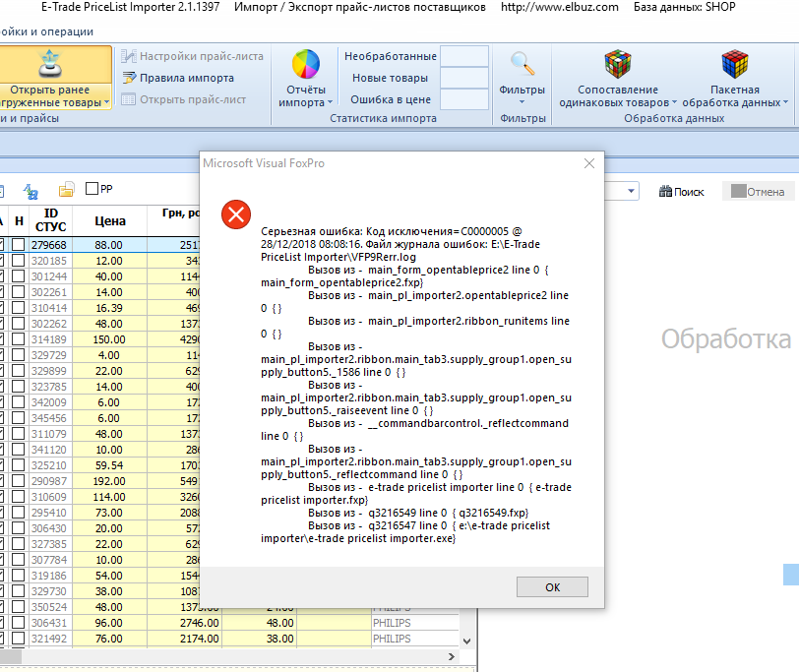
Task: Select the Ошибка в цене statistic label
Action: pyautogui.click(x=391, y=99)
